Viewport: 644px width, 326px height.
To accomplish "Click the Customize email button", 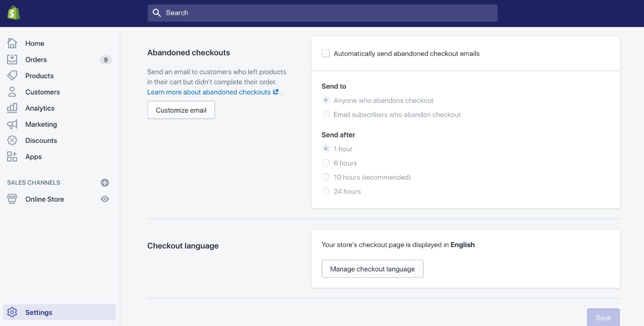I will click(181, 110).
